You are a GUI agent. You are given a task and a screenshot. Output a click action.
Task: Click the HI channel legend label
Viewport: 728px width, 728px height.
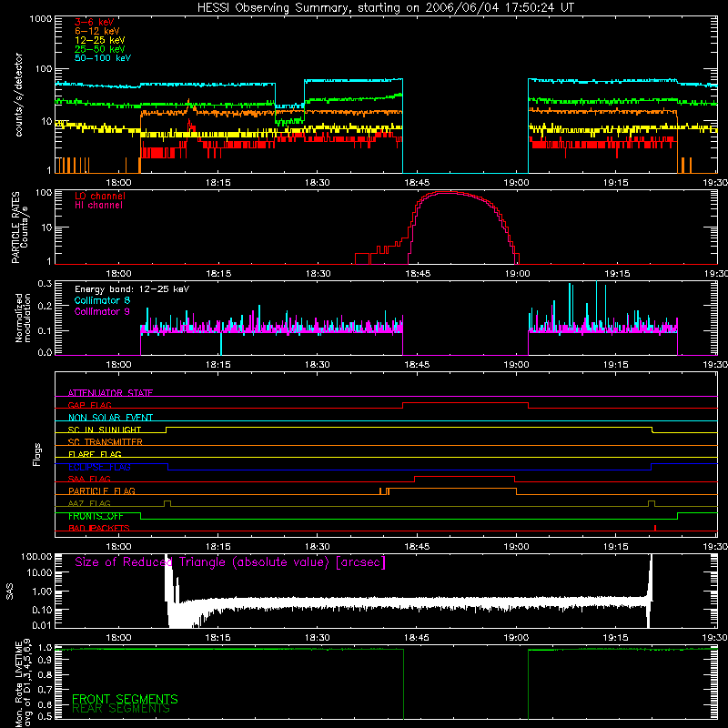(x=98, y=206)
